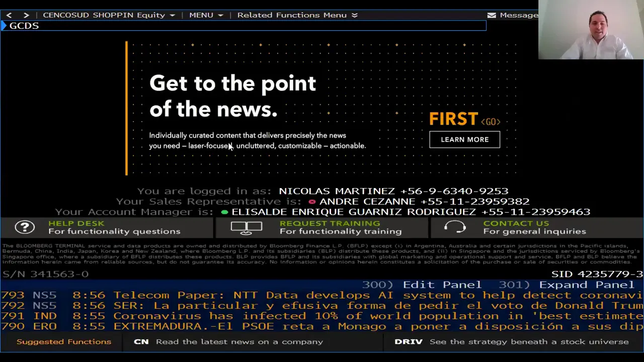644x362 pixels.
Task: Open Messages via the envelope icon
Action: (x=492, y=15)
